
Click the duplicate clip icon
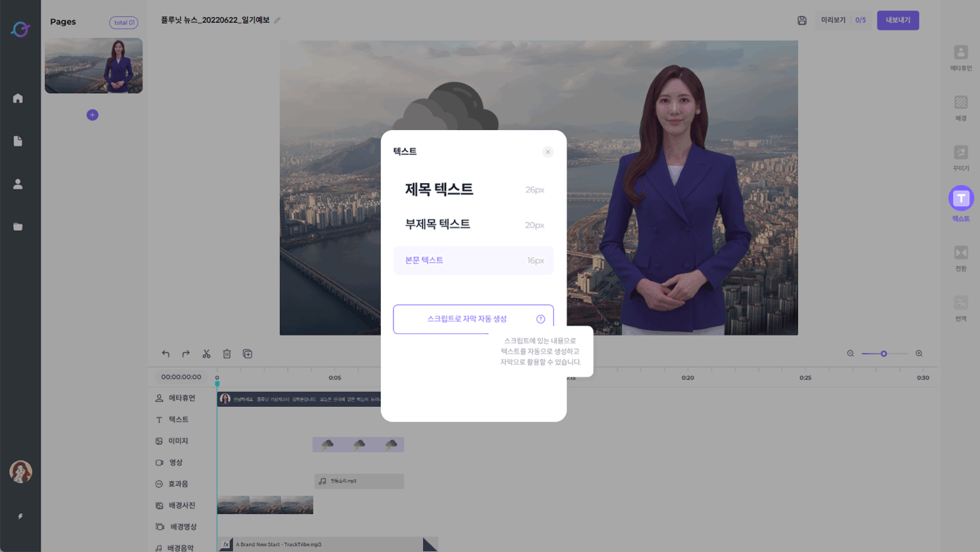click(x=248, y=354)
